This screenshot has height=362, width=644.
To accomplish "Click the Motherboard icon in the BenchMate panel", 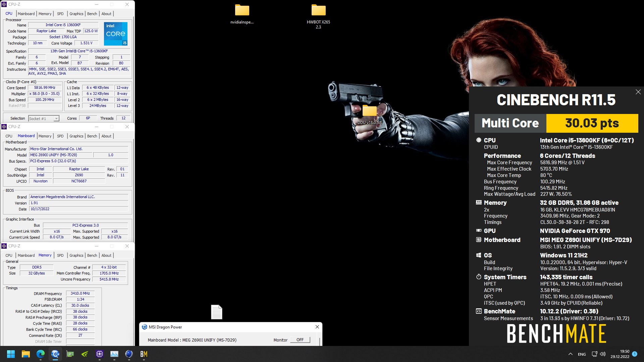I will click(x=479, y=240).
